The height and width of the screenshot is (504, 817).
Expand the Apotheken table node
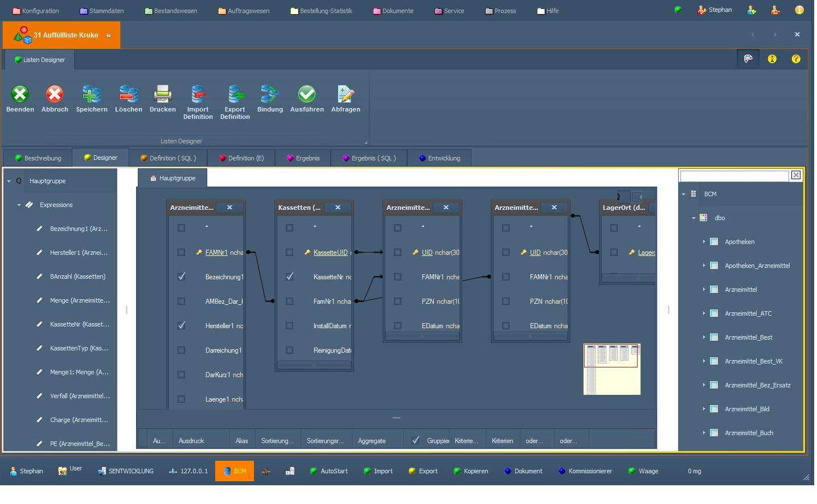[704, 242]
